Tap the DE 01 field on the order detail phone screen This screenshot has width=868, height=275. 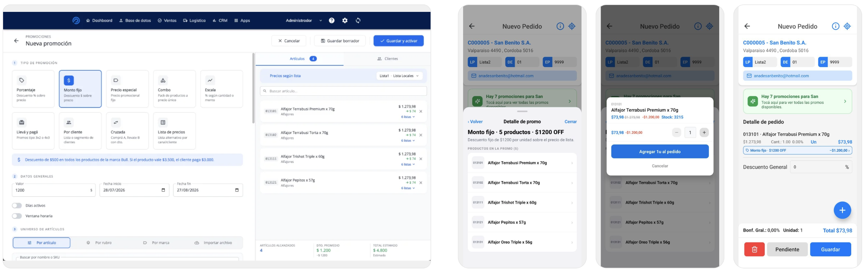797,62
